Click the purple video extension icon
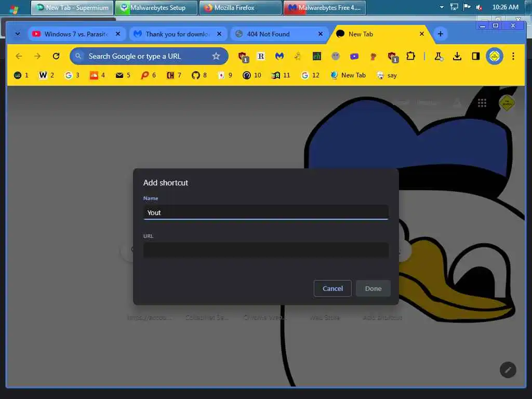 354,56
